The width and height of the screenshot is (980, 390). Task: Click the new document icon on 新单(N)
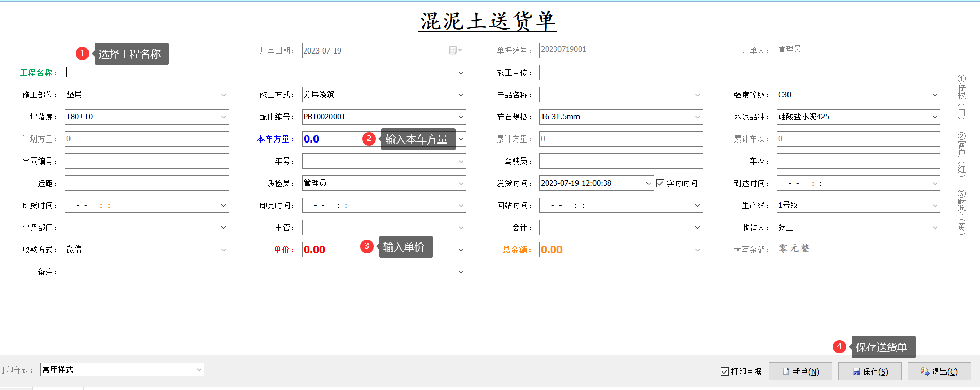786,371
